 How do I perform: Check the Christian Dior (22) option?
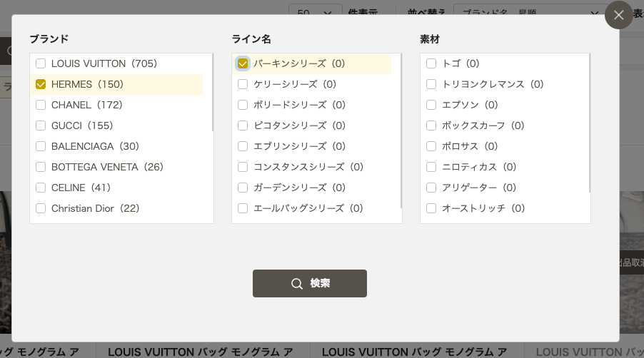click(41, 208)
